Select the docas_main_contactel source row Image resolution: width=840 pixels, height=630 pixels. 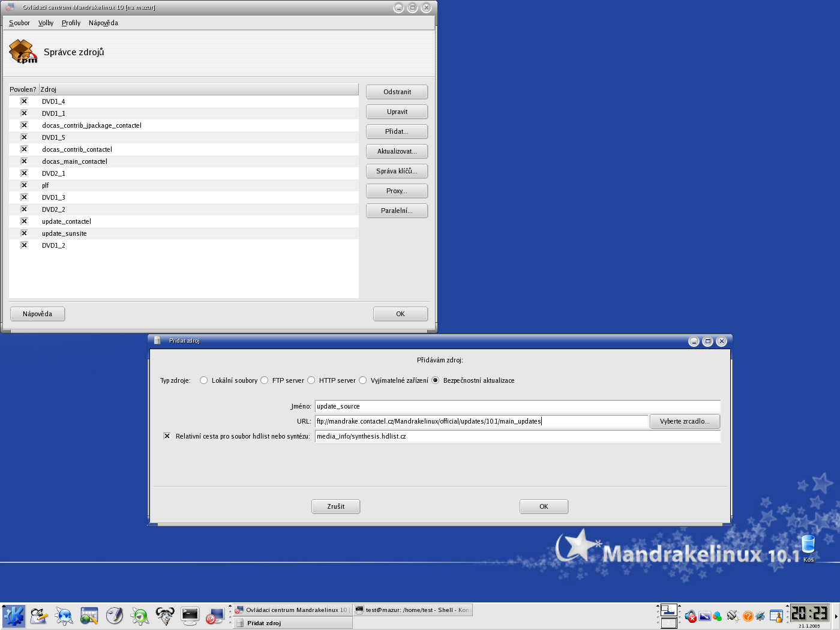184,161
